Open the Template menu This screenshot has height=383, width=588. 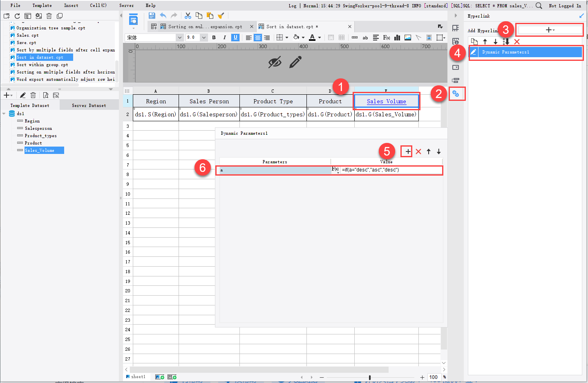42,6
